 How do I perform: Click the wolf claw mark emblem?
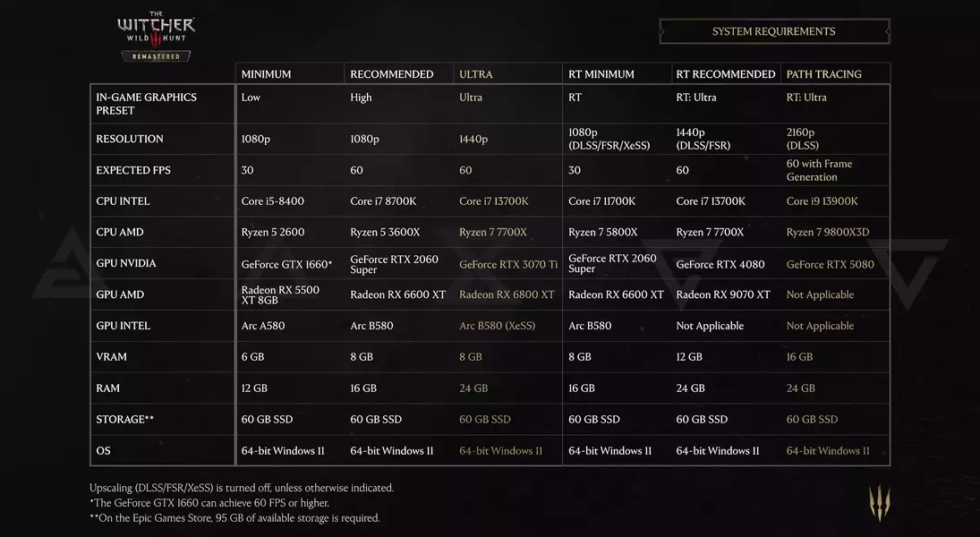(x=880, y=503)
